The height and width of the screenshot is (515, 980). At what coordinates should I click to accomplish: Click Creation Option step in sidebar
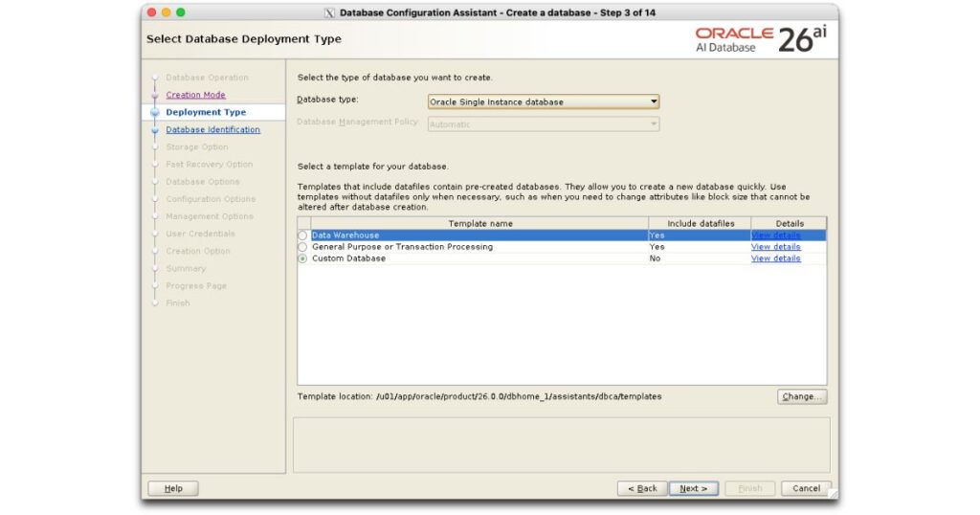coord(198,251)
